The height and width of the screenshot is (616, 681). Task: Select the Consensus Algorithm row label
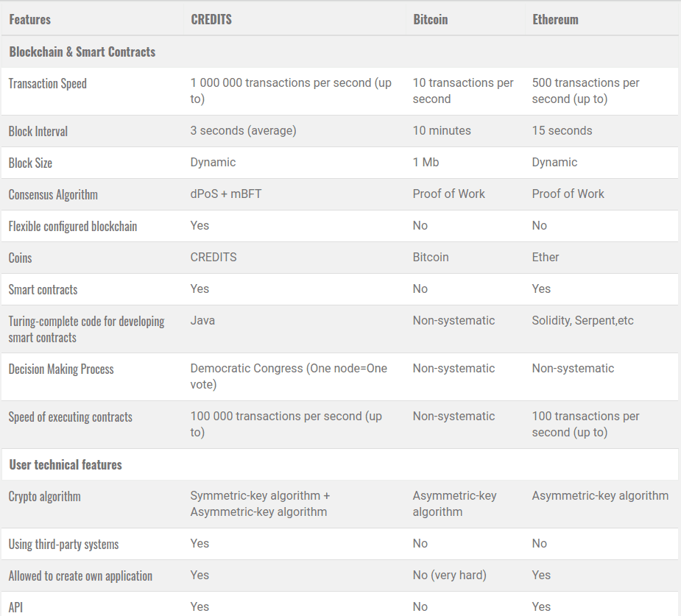(53, 195)
